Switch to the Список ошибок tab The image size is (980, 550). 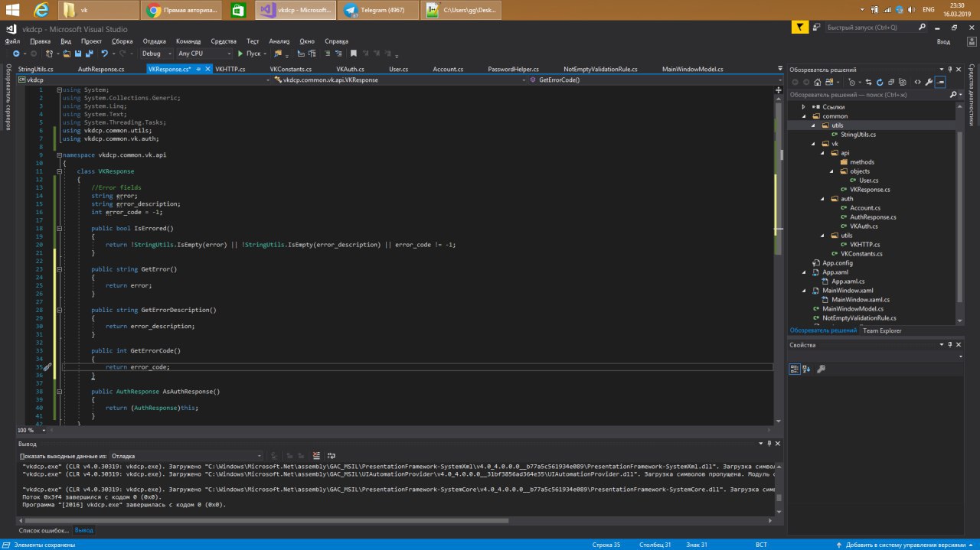(x=44, y=530)
